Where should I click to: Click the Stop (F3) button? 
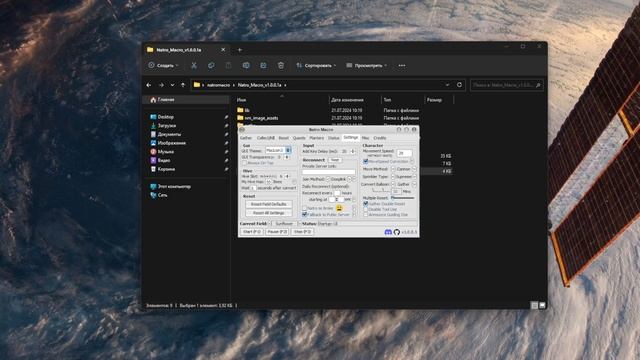[302, 232]
